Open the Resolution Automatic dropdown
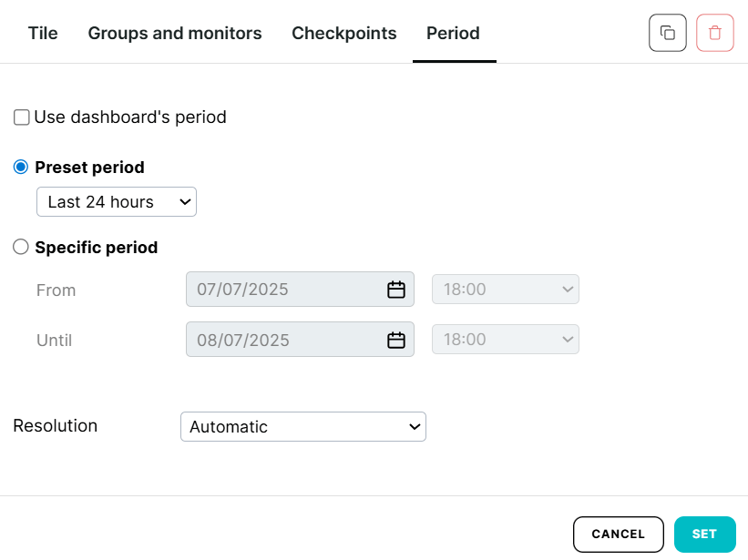Viewport: 748px width, 560px height. (302, 427)
